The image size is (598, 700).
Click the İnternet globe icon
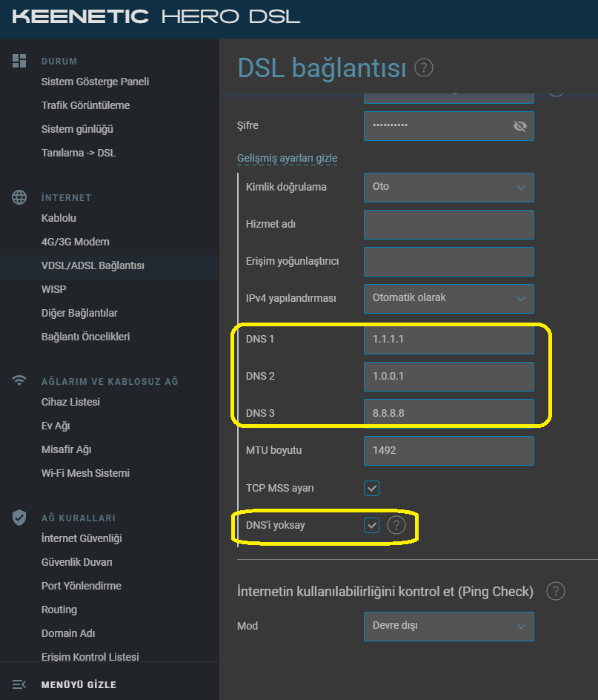[19, 197]
